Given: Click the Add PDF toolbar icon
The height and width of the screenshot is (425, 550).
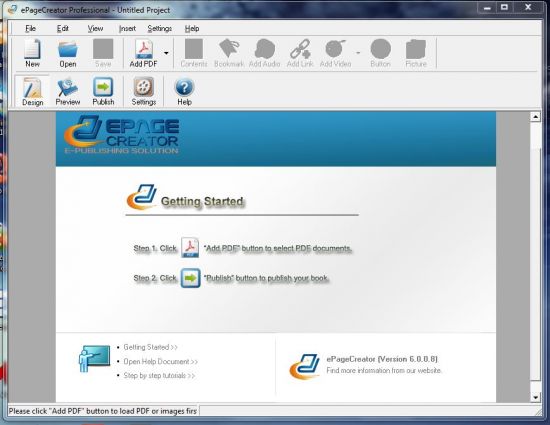Looking at the screenshot, I should click(x=143, y=53).
